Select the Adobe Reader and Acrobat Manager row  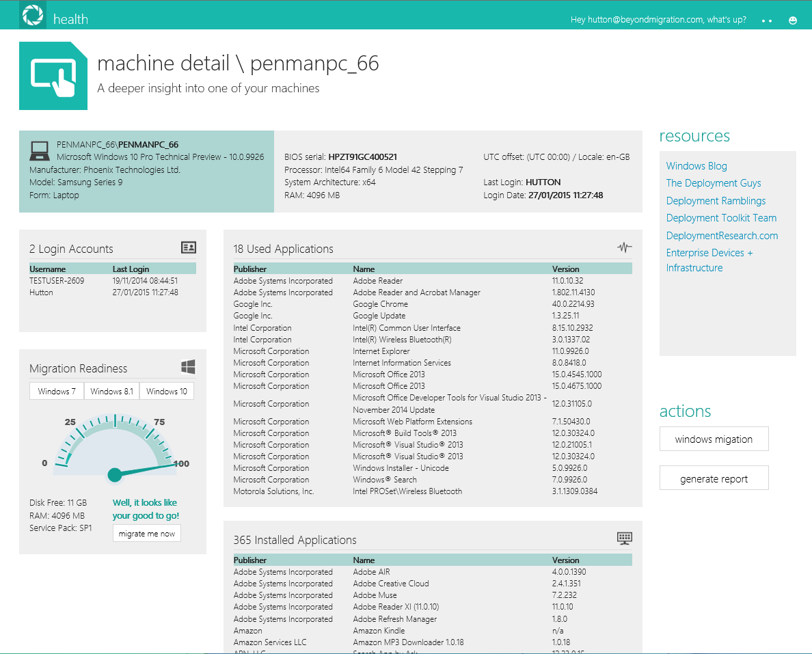pos(433,292)
